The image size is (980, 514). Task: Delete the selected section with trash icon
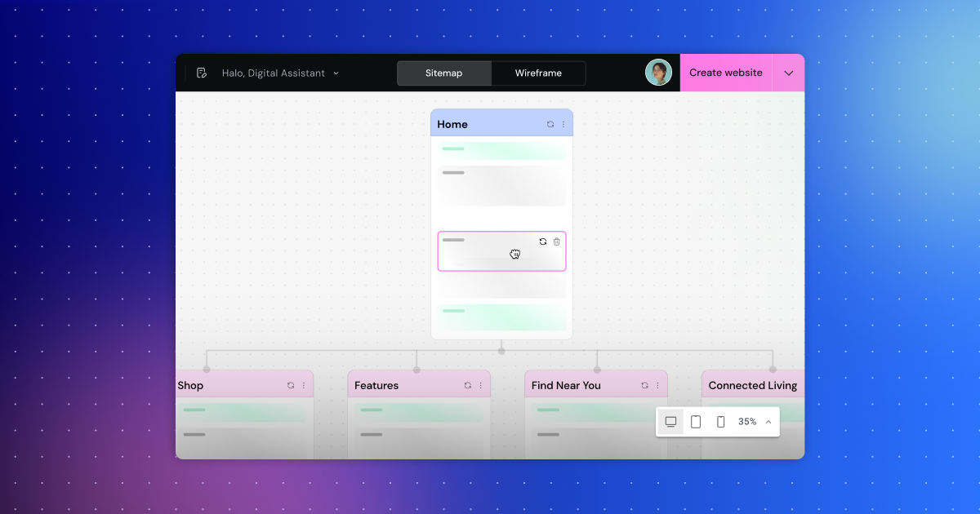557,241
